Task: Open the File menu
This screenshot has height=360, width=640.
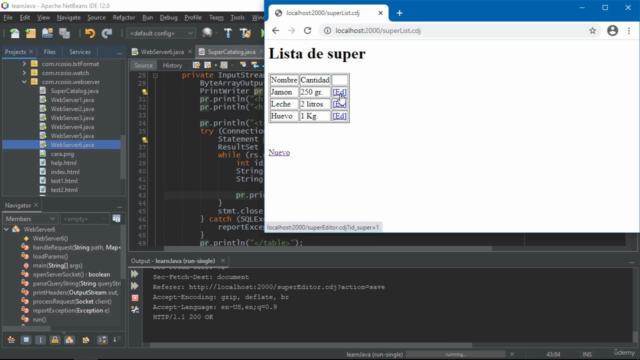Action: point(8,18)
